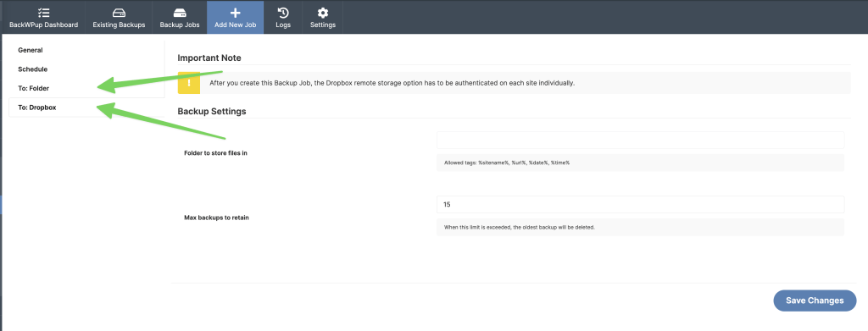Open the Existing Backups tab
The image size is (868, 331).
point(119,18)
